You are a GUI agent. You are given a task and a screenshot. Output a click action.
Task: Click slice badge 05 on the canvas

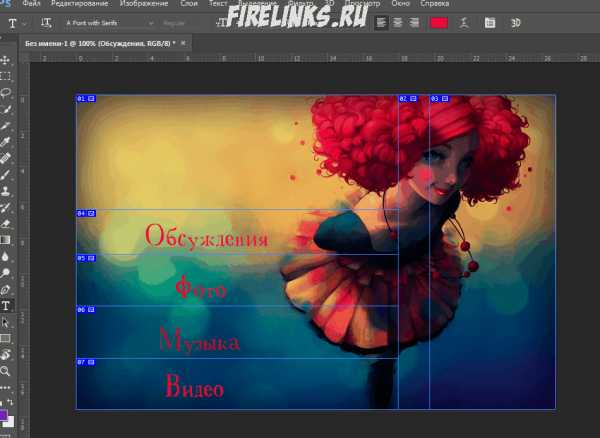[x=86, y=258]
